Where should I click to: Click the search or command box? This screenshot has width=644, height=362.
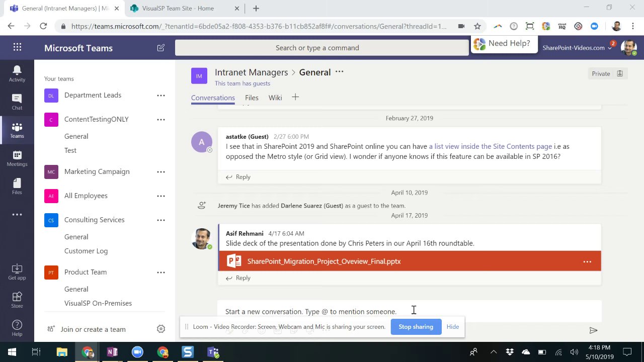(x=322, y=48)
